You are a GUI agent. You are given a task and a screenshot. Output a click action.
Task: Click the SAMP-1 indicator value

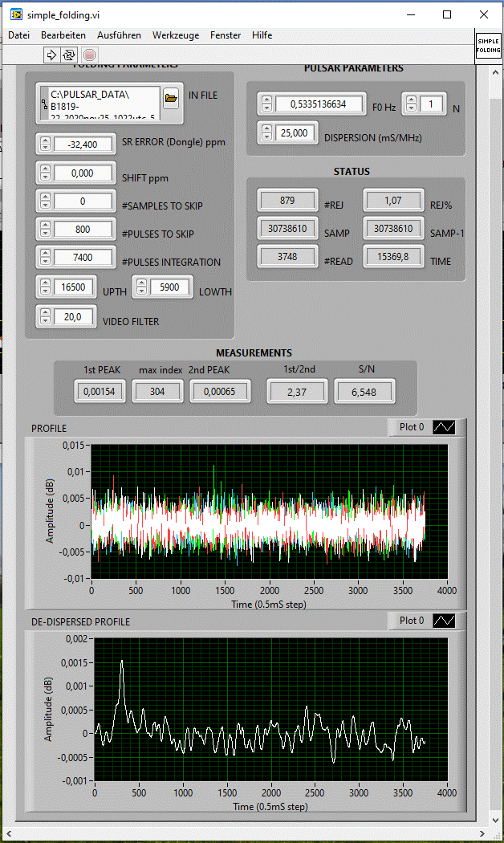393,228
